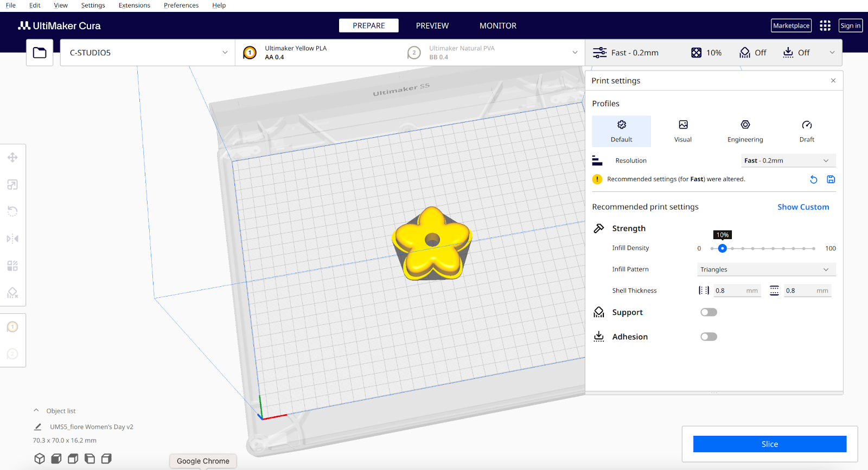This screenshot has height=470, width=868.
Task: Collapse the Object list
Action: click(36, 410)
